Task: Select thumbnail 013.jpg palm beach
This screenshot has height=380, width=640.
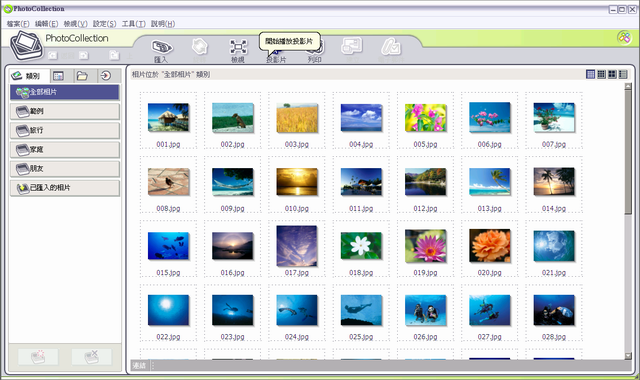Action: point(490,182)
